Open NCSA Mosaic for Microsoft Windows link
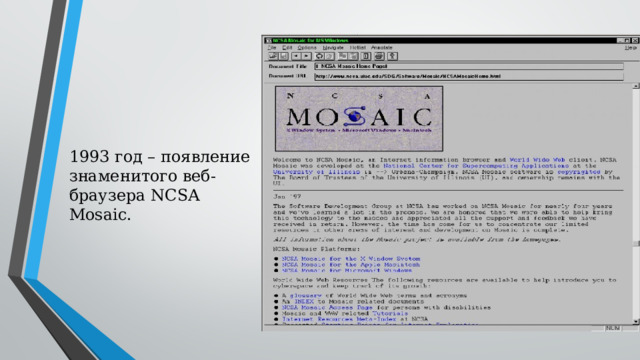Screen dimensions: 640x360 click(x=347, y=270)
